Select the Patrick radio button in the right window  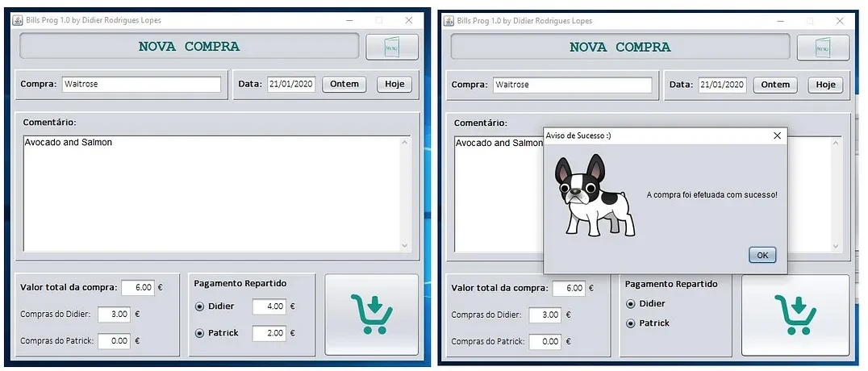click(x=631, y=323)
